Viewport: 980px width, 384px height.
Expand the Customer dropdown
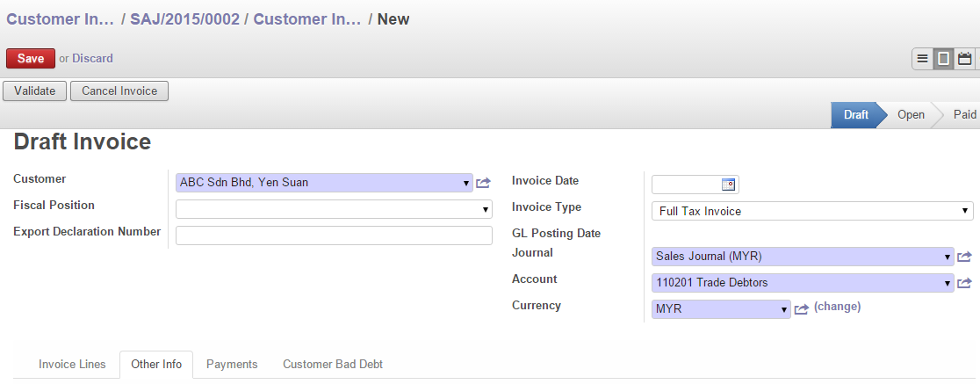pyautogui.click(x=466, y=184)
